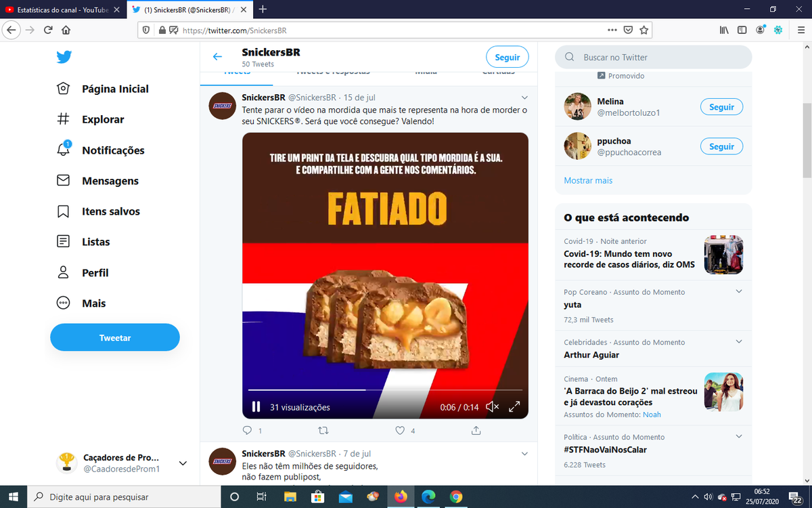Open new browser tab

(x=263, y=9)
